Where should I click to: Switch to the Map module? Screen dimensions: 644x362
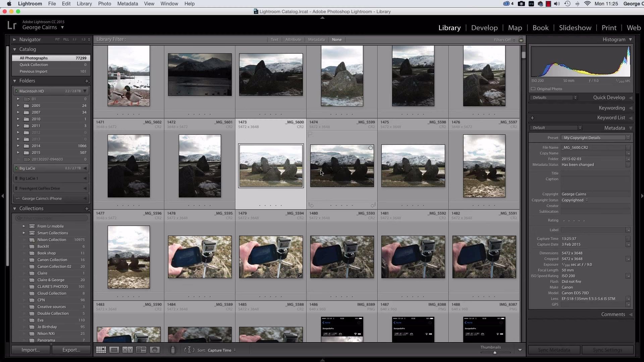515,28
